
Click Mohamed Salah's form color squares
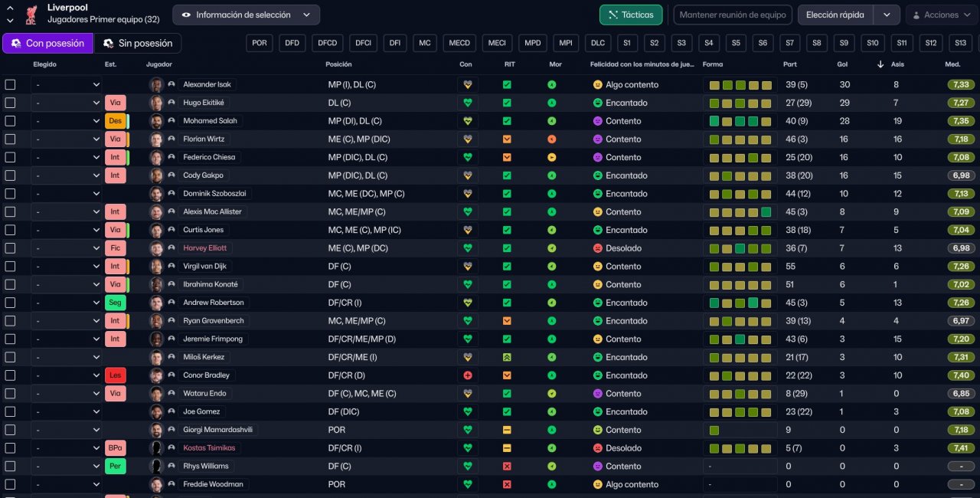pos(740,121)
